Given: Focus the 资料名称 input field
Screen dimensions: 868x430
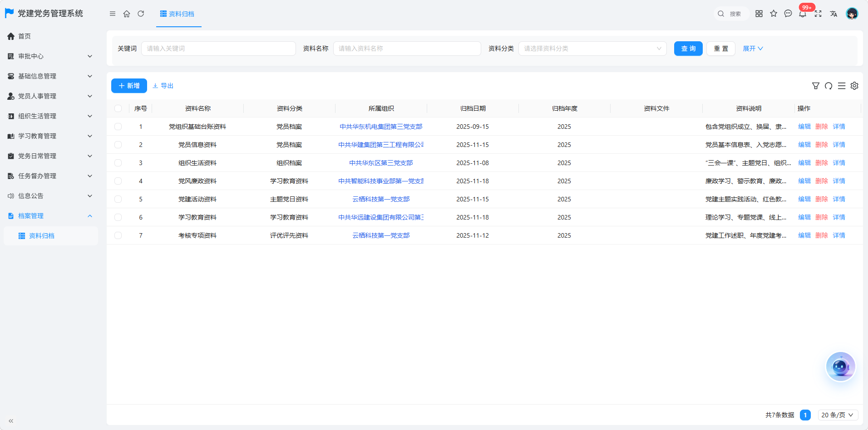Looking at the screenshot, I should [407, 49].
